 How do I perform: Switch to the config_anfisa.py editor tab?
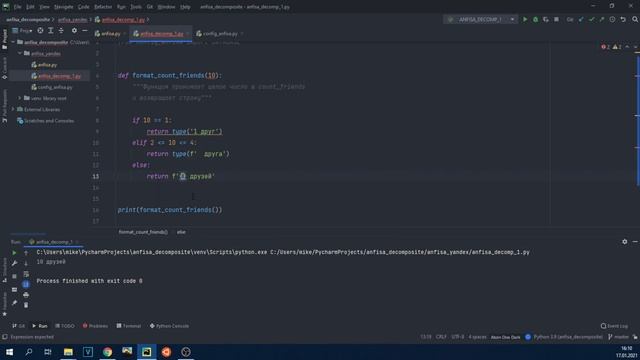click(x=220, y=34)
